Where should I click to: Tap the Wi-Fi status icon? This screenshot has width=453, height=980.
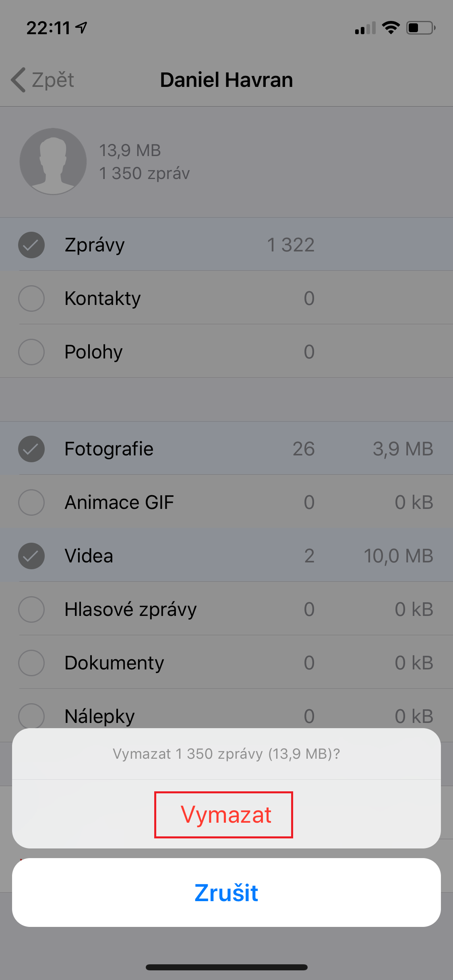(391, 28)
